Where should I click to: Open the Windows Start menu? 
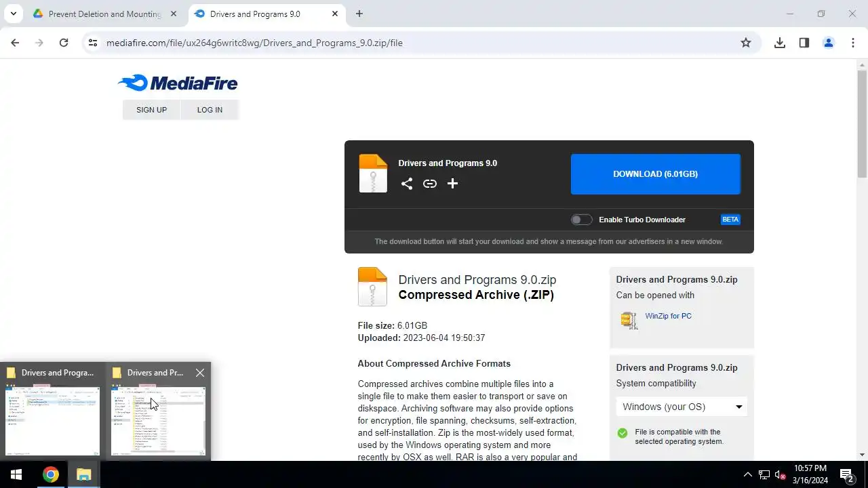(x=16, y=474)
